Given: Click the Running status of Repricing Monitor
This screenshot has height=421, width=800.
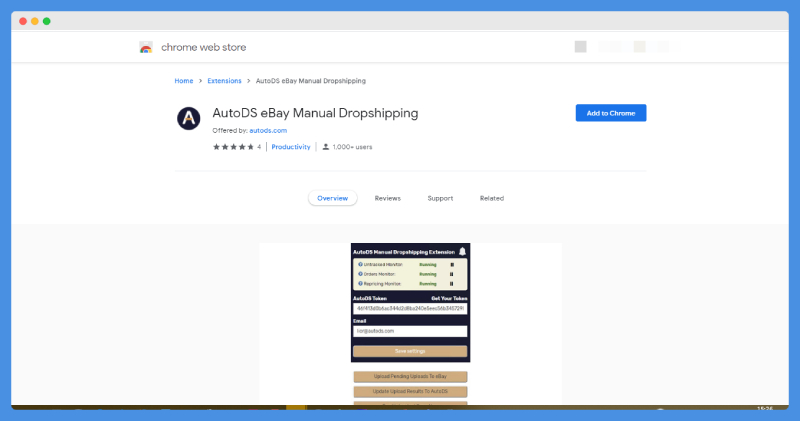Looking at the screenshot, I should (428, 284).
